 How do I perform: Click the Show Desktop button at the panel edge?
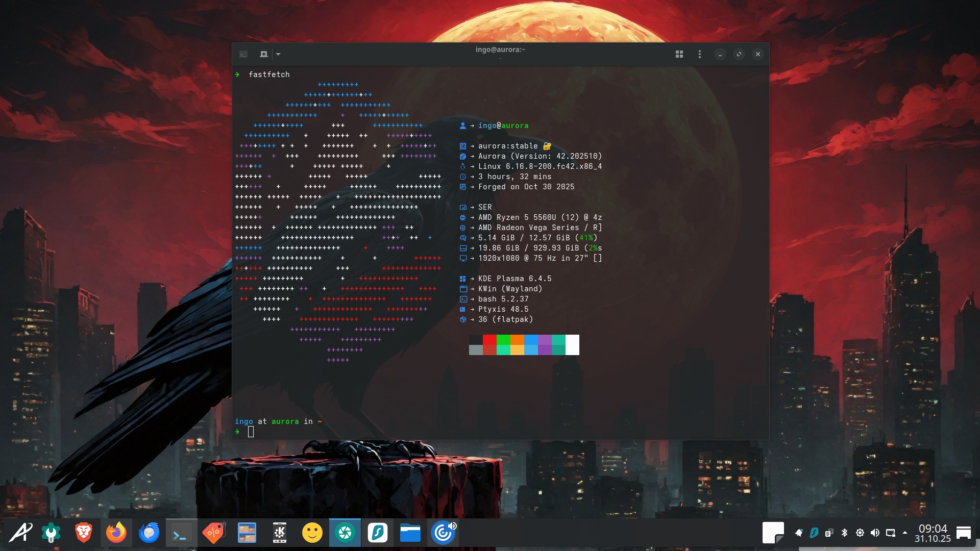(x=964, y=533)
